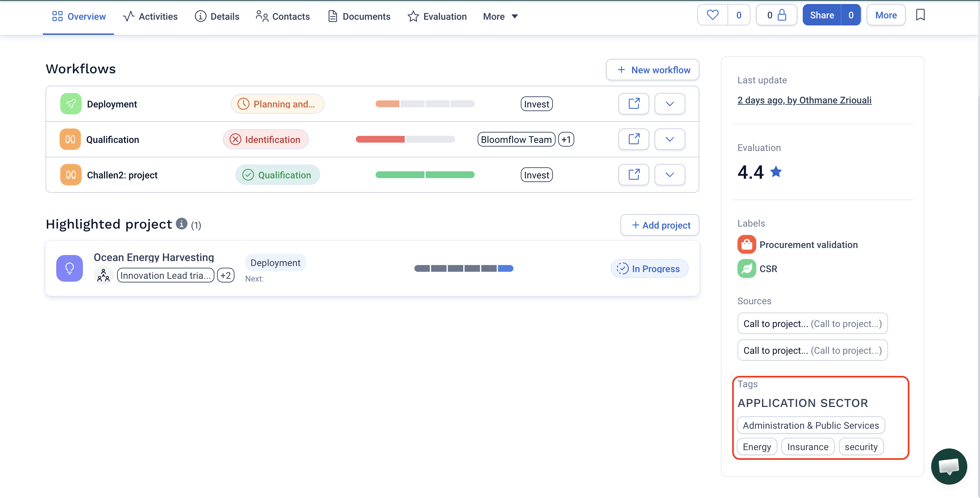Click the In Progress status badge

(x=649, y=268)
